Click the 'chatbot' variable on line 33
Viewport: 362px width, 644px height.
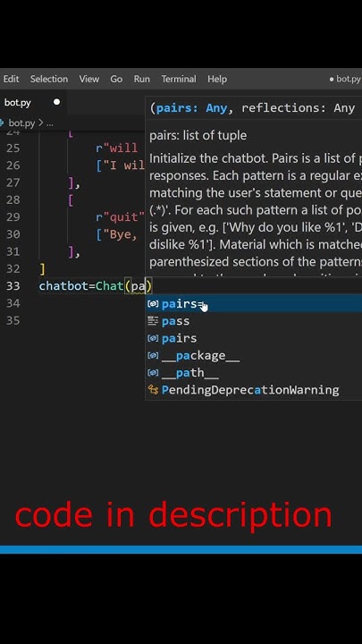click(63, 286)
